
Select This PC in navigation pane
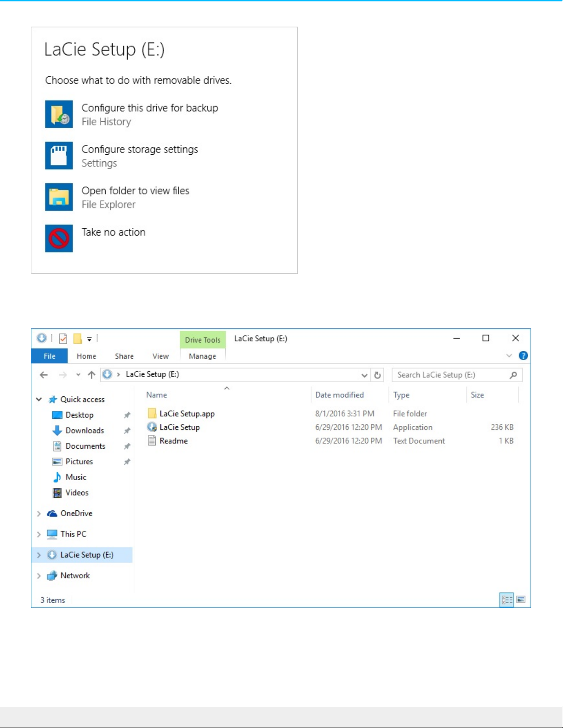tap(74, 534)
